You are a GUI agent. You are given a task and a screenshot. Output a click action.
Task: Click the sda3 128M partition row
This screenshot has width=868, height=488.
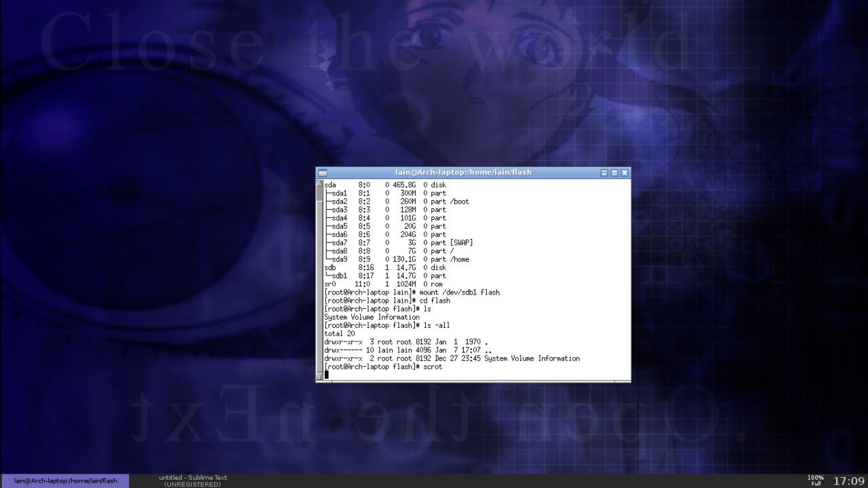[x=385, y=210]
